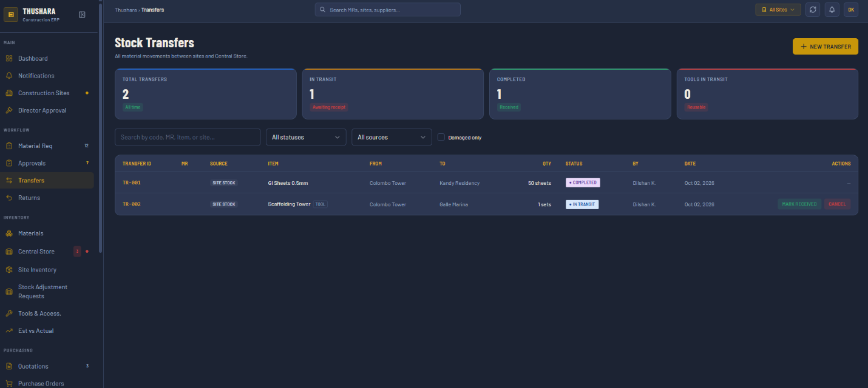
Task: Click the Completed summary card
Action: point(580,94)
